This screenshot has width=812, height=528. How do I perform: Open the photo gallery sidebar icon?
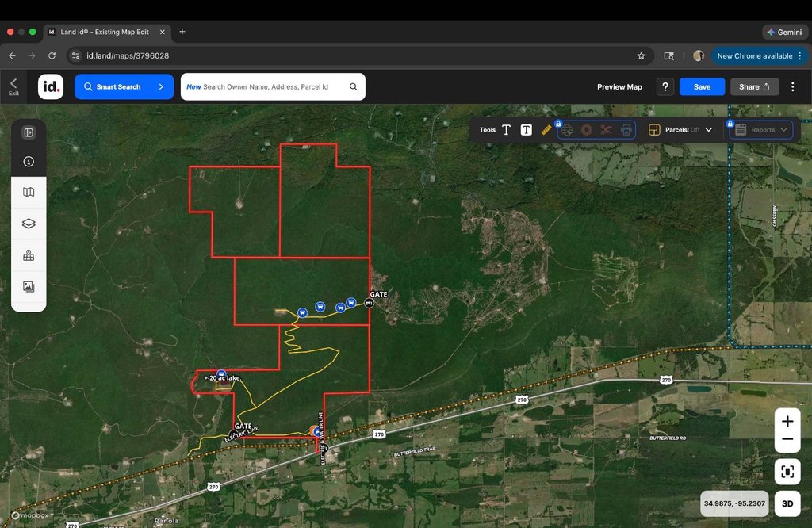[x=29, y=286]
